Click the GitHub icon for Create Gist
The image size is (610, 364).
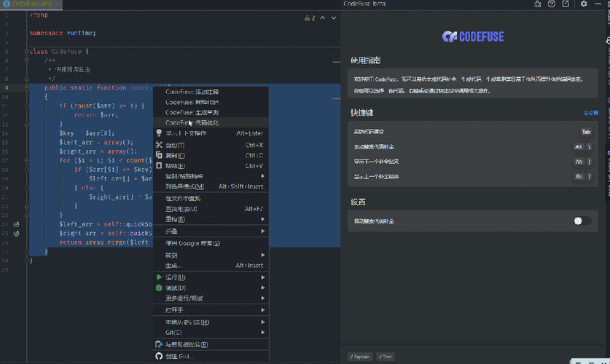click(159, 356)
